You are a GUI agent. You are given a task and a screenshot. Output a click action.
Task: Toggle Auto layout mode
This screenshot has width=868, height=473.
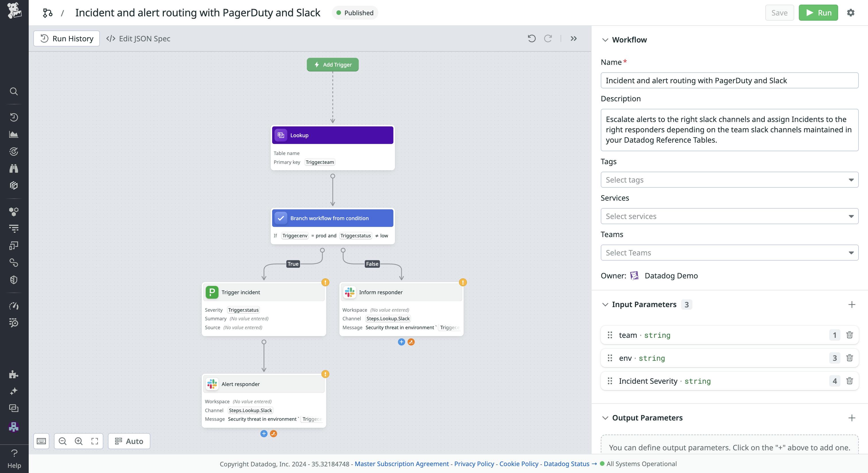point(129,441)
